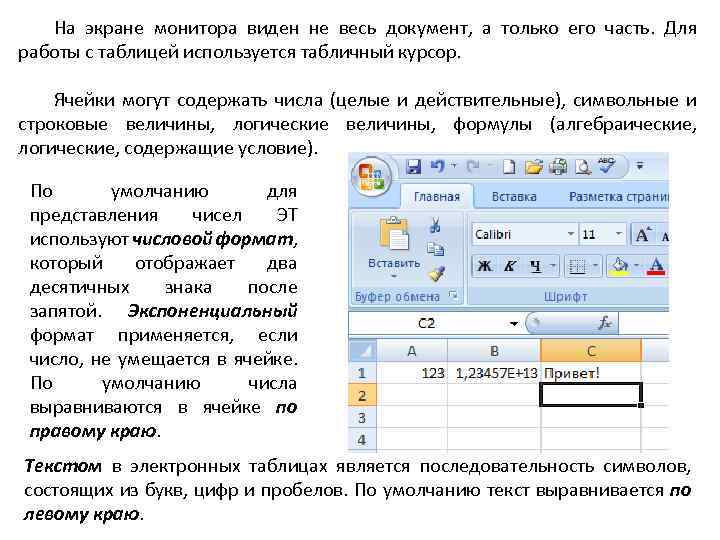Image resolution: width=720 pixels, height=540 pixels.
Task: Click the select-all corner triangle of the sheet
Action: tap(363, 351)
